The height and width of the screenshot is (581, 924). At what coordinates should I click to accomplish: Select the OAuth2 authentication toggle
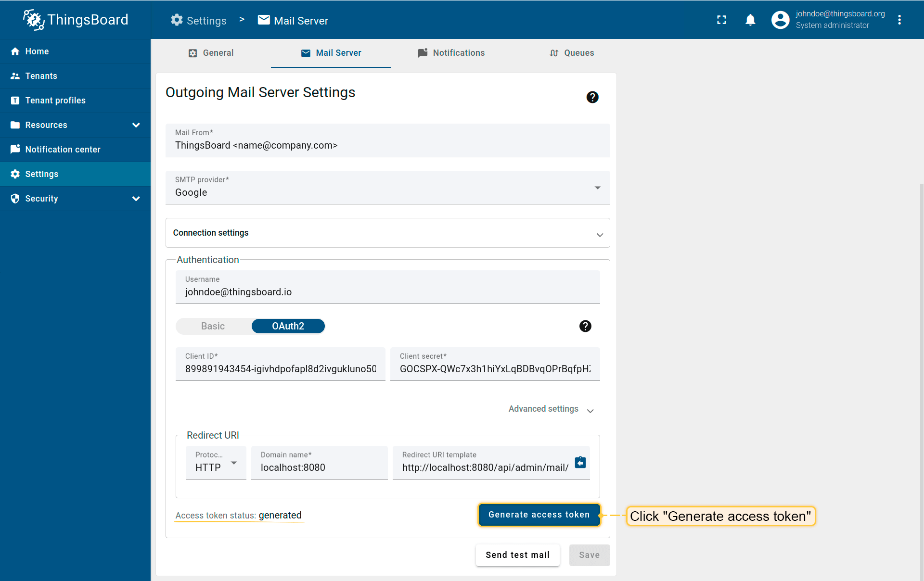point(288,326)
